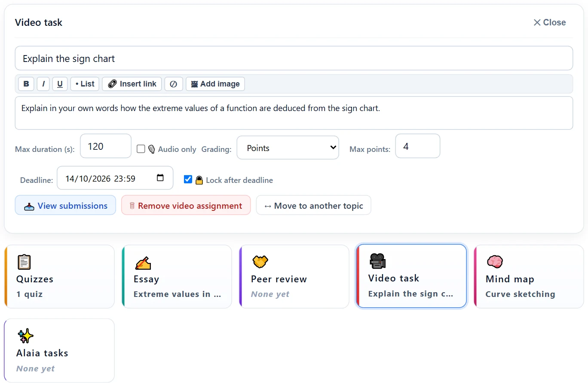This screenshot has width=588, height=383.
Task: Click the camera icon on Video task card
Action: tap(377, 261)
